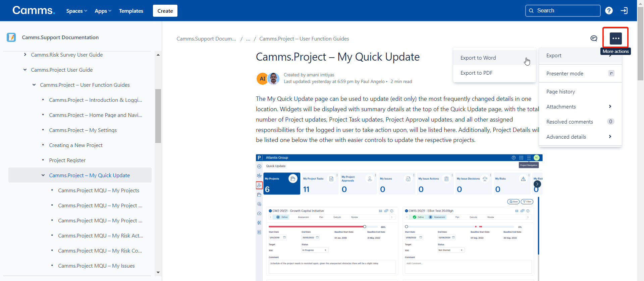The image size is (644, 281).
Task: Open Page history
Action: (580, 91)
